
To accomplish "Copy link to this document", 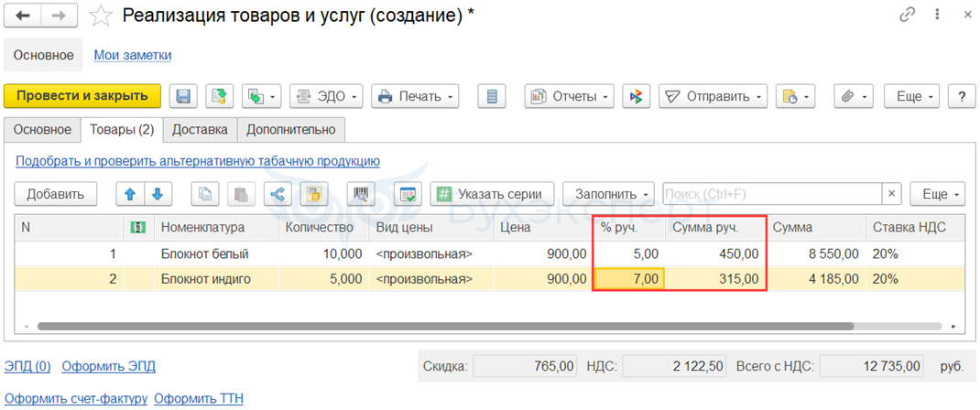I will 907,15.
